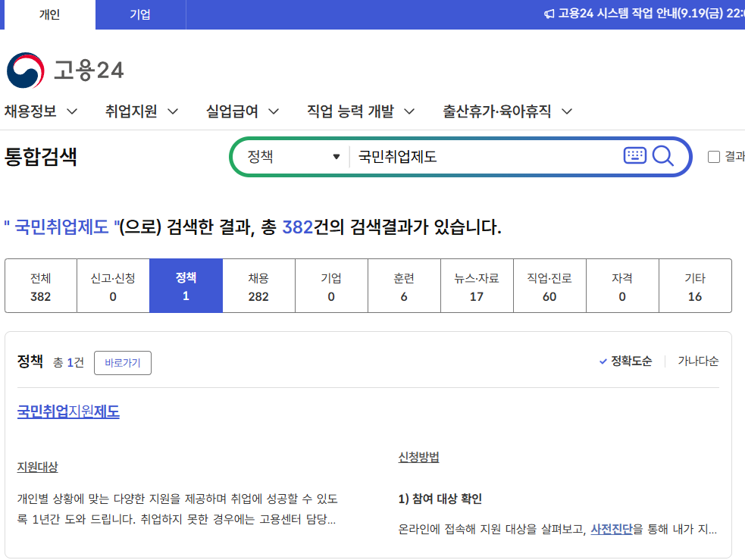Click the 고용24 site title text
Screen dimensions: 745x560
[89, 70]
